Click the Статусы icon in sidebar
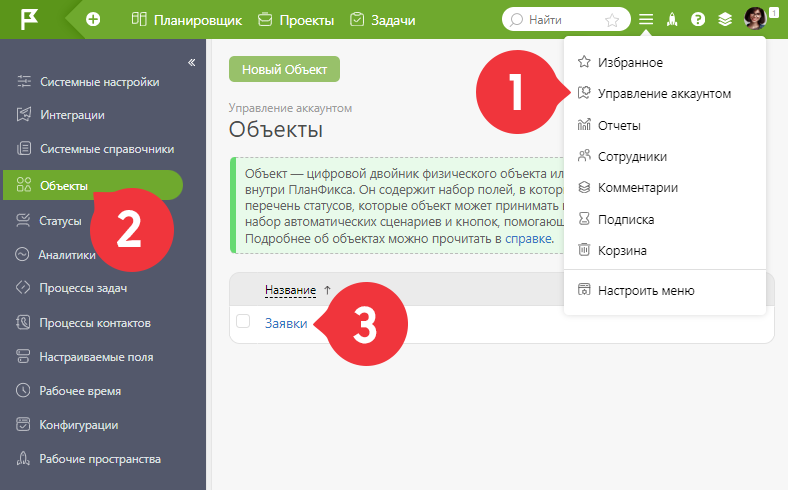The image size is (788, 490). (x=23, y=220)
